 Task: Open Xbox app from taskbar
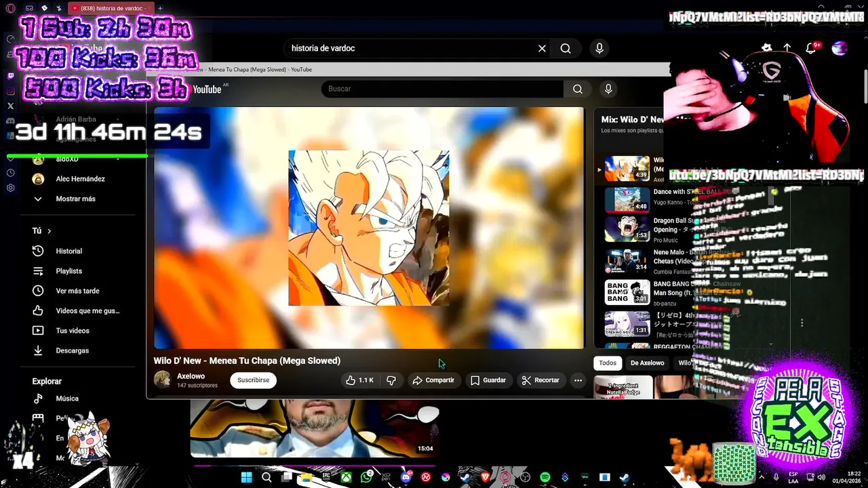tap(347, 477)
